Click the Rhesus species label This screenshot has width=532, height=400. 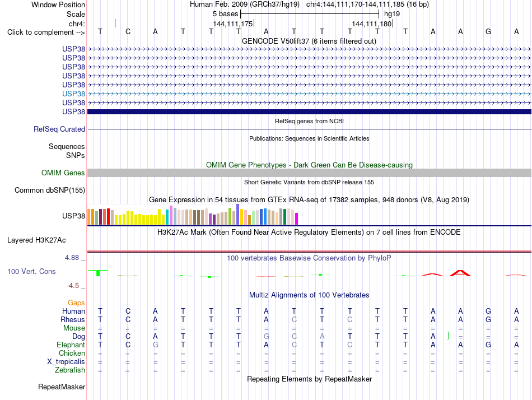(x=73, y=319)
